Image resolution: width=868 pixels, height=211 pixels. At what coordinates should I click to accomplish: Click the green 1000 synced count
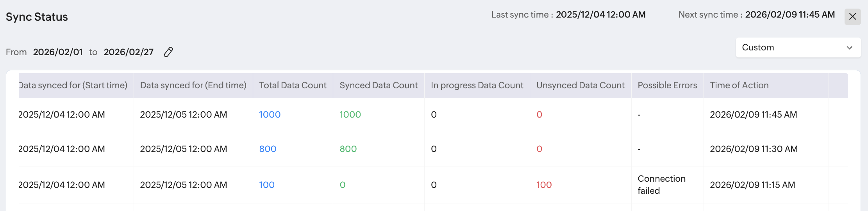point(350,114)
